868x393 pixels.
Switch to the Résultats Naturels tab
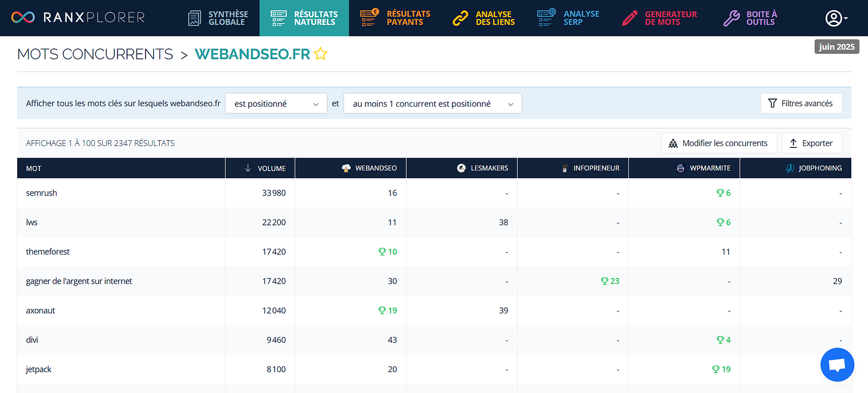point(304,18)
